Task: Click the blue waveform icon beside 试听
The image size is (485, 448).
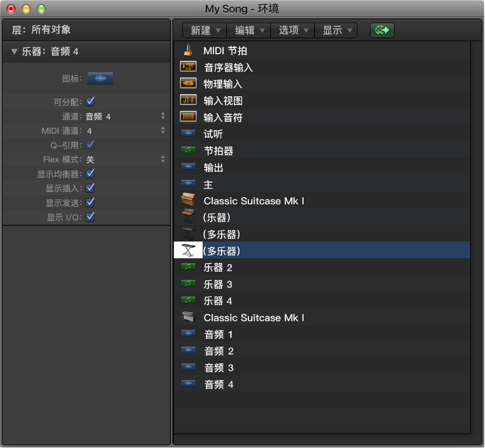Action: [188, 134]
